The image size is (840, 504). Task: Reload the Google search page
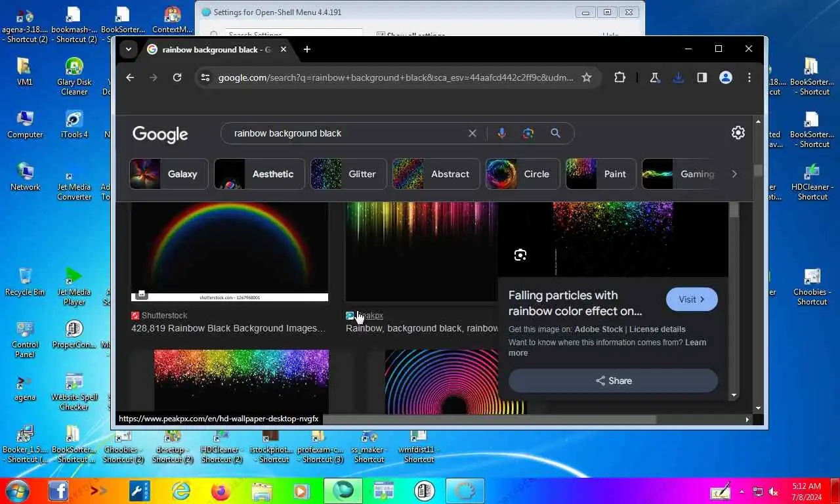tap(177, 77)
